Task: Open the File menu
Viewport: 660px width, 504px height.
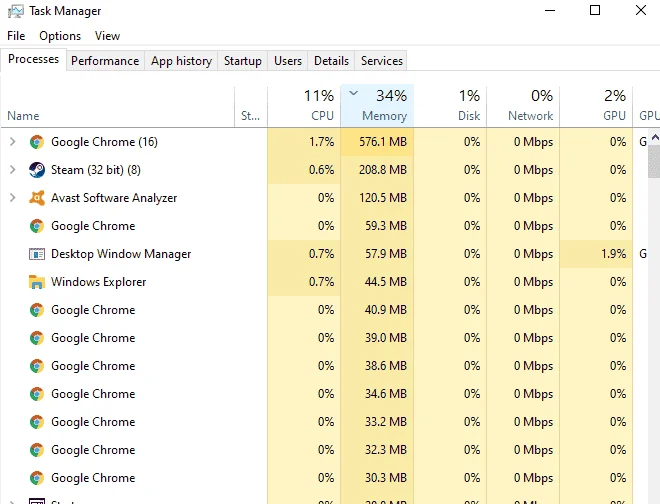Action: pyautogui.click(x=16, y=36)
